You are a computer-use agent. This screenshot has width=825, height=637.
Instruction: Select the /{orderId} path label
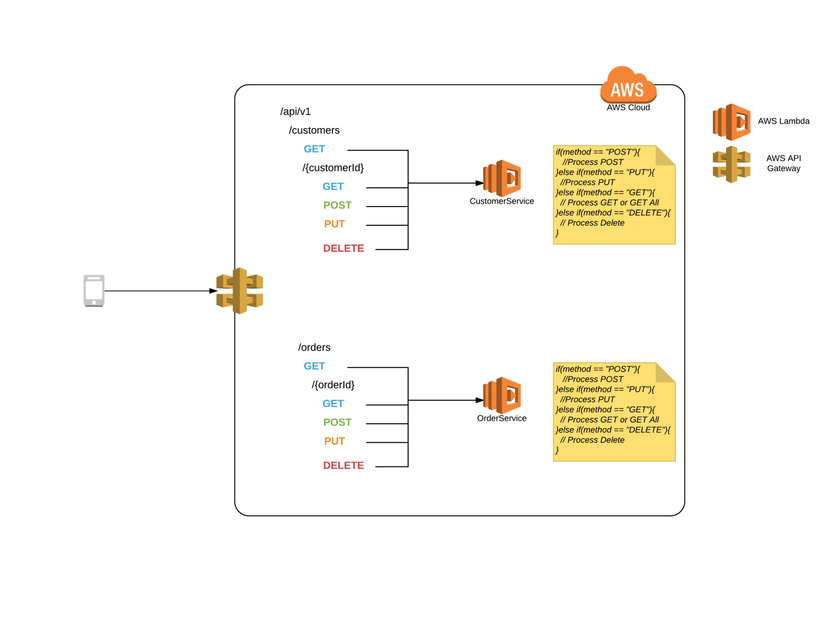[x=333, y=385]
